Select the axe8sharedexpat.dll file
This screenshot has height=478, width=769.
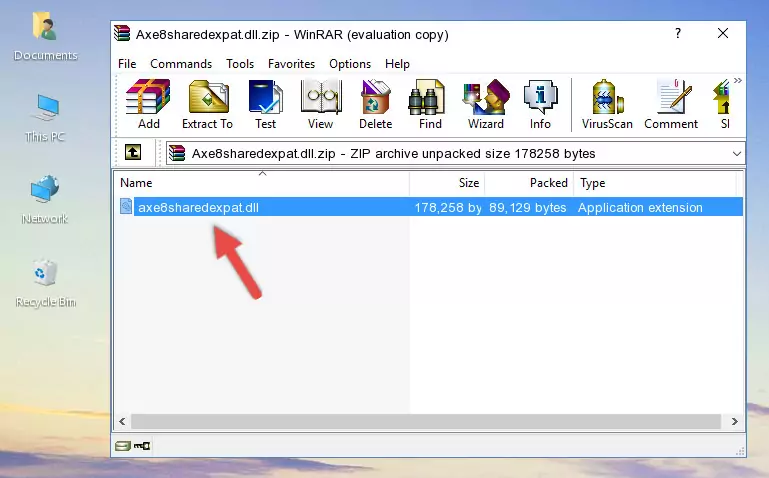pyautogui.click(x=198, y=207)
